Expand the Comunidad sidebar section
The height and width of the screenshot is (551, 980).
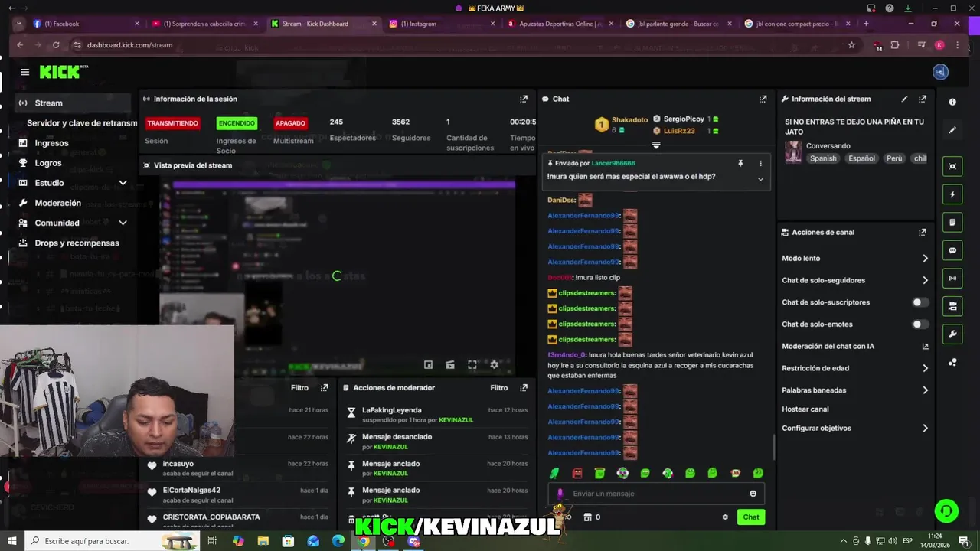point(122,223)
